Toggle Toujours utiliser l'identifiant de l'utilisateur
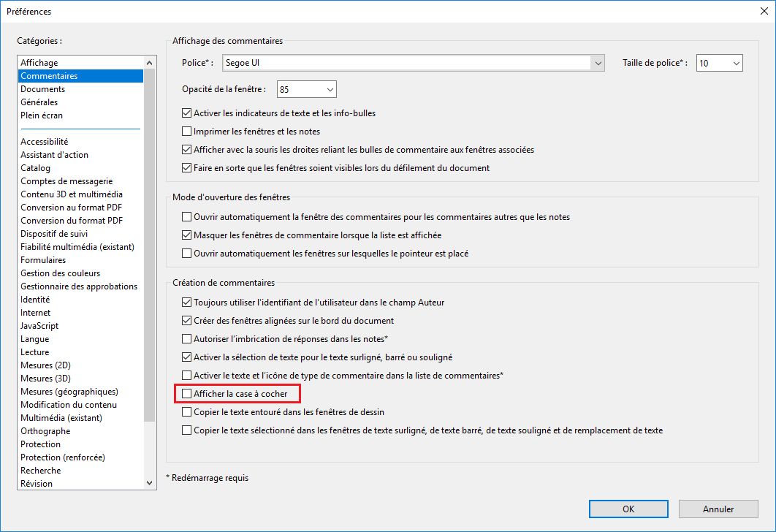Screen dimensions: 776x532 pyautogui.click(x=186, y=303)
